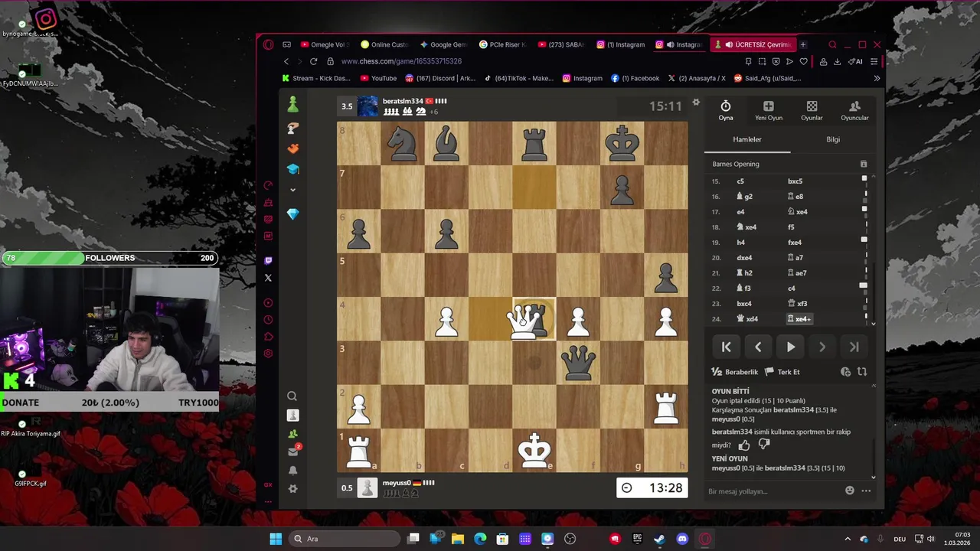This screenshot has width=980, height=551.
Task: Collapse chat panel chevron above OYUN BİTTİ
Action: click(x=874, y=385)
